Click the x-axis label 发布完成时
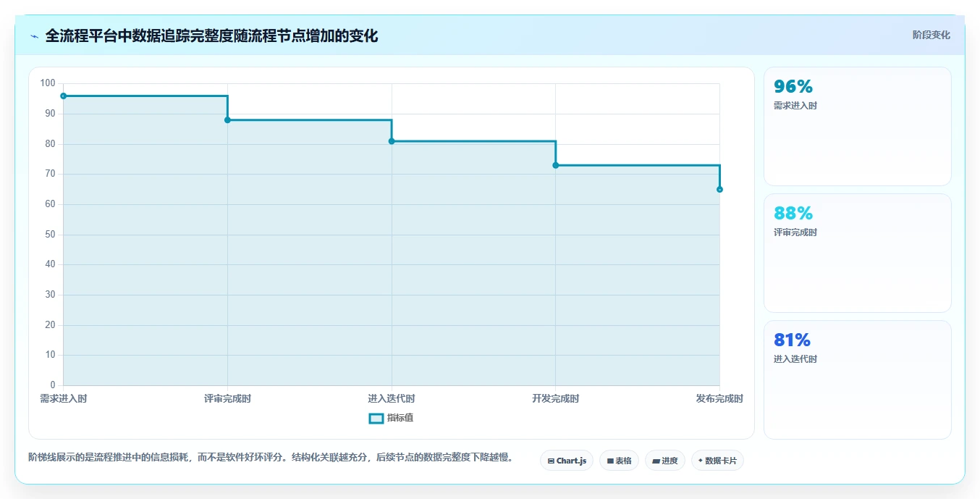 tap(719, 399)
